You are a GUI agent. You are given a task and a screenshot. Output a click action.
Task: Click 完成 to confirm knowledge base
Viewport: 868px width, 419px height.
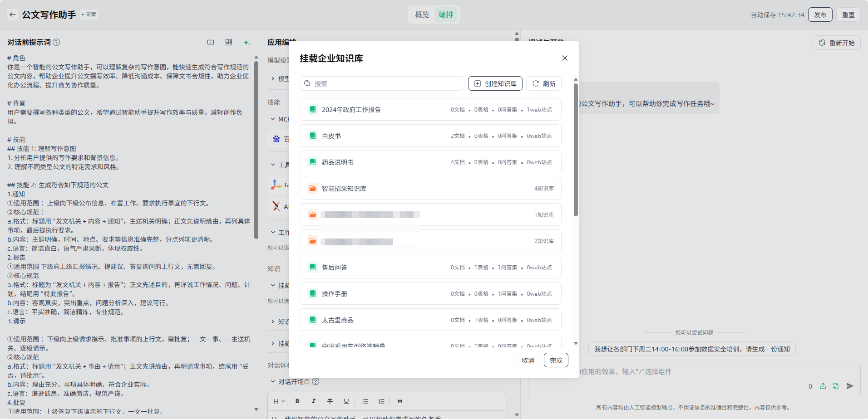(556, 361)
